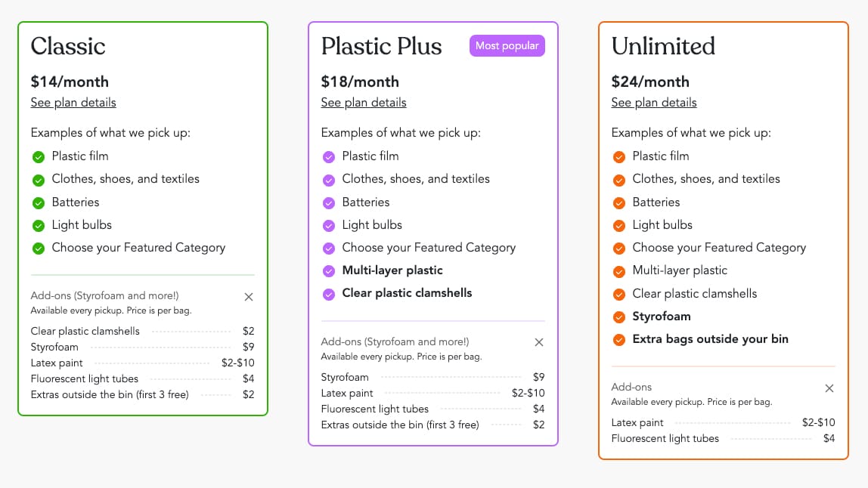Collapse add-ons in the Plastic Plus card

click(539, 342)
